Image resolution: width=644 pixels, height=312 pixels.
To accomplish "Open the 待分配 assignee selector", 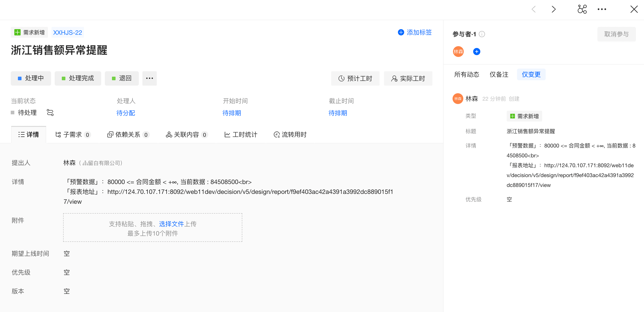I will (125, 113).
